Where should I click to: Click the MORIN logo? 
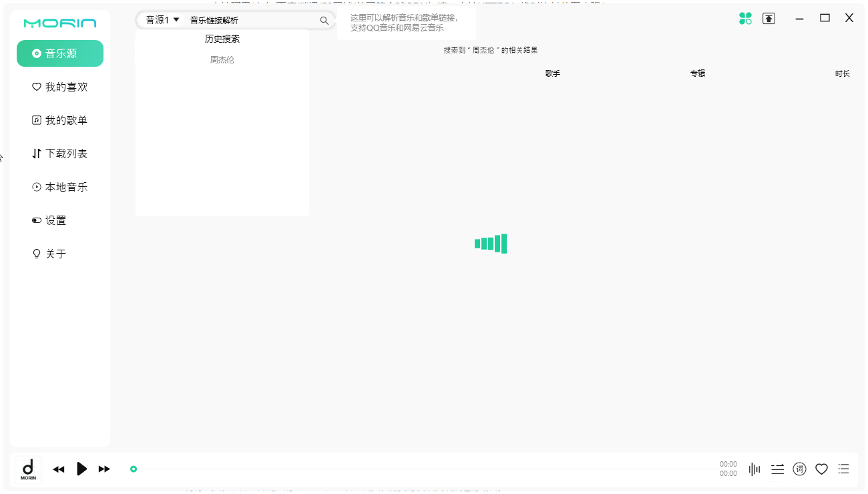[x=60, y=23]
